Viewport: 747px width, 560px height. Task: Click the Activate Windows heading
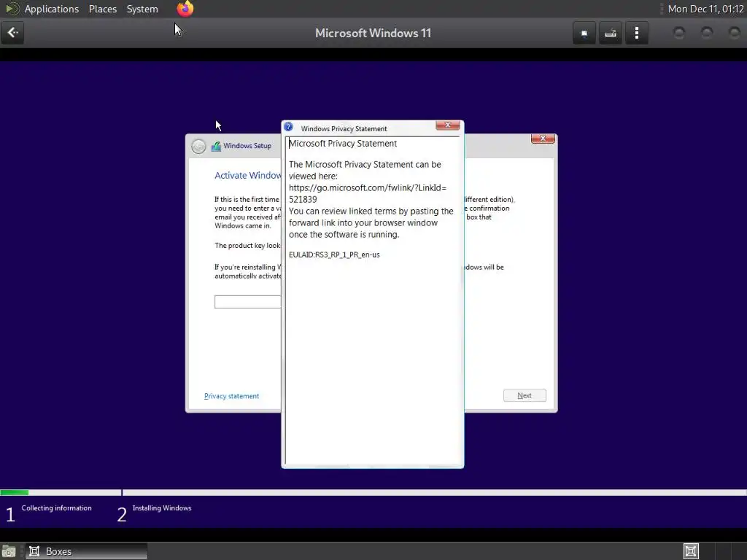pos(248,175)
